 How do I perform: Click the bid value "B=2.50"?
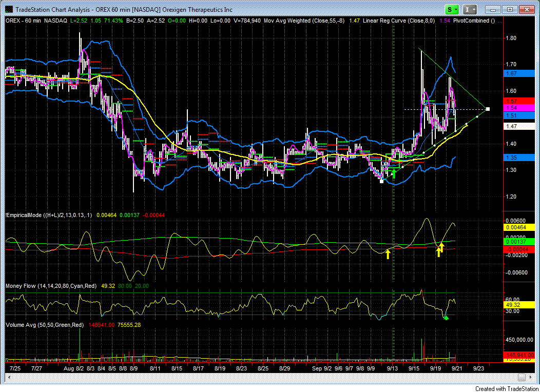point(135,21)
